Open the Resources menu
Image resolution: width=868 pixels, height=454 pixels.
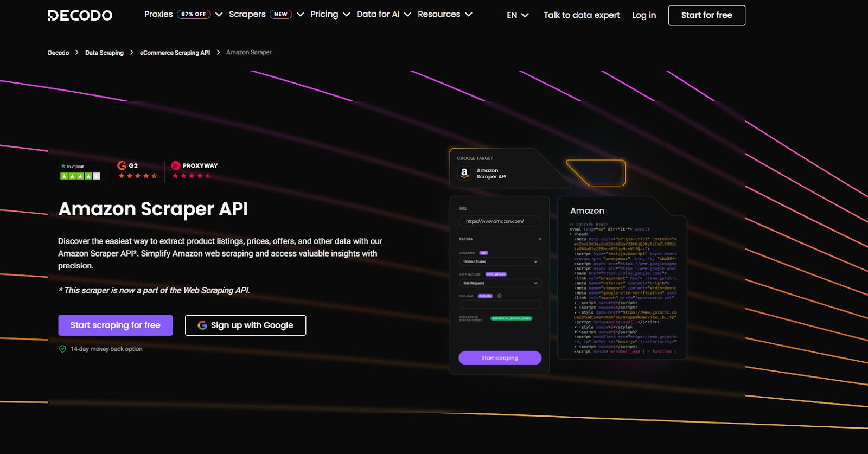[x=439, y=14]
